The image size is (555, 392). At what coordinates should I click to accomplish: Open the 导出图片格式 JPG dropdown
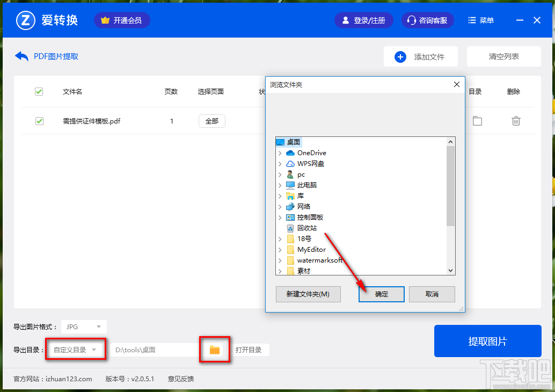coord(83,326)
